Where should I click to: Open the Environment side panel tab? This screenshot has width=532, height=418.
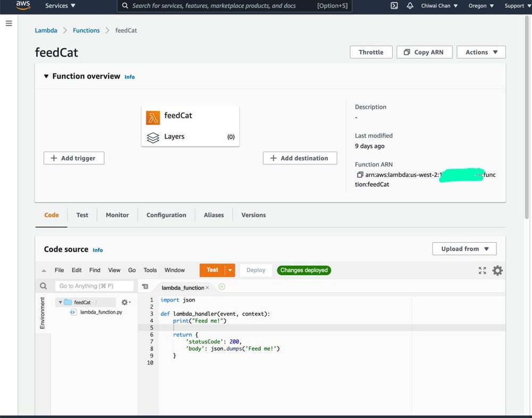point(43,313)
